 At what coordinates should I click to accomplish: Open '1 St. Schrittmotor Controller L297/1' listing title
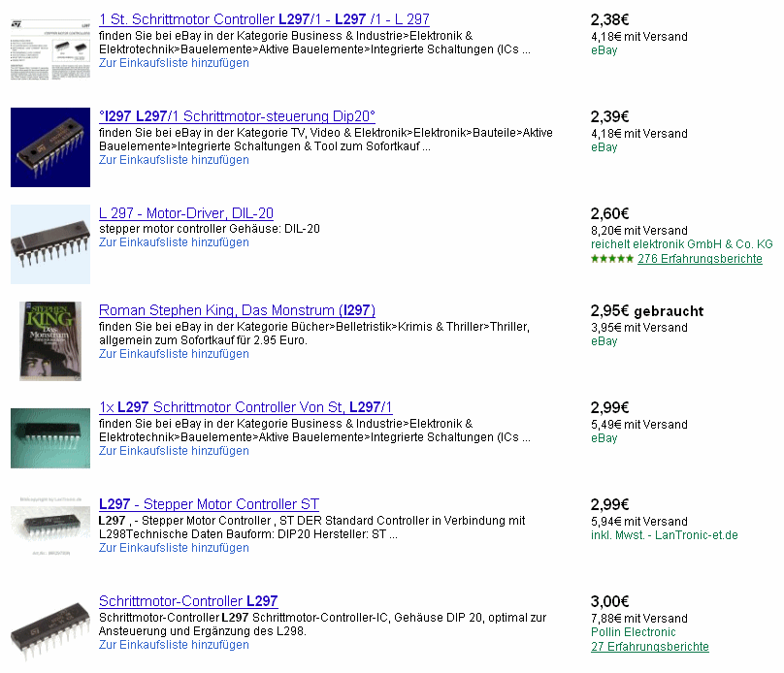pyautogui.click(x=264, y=19)
